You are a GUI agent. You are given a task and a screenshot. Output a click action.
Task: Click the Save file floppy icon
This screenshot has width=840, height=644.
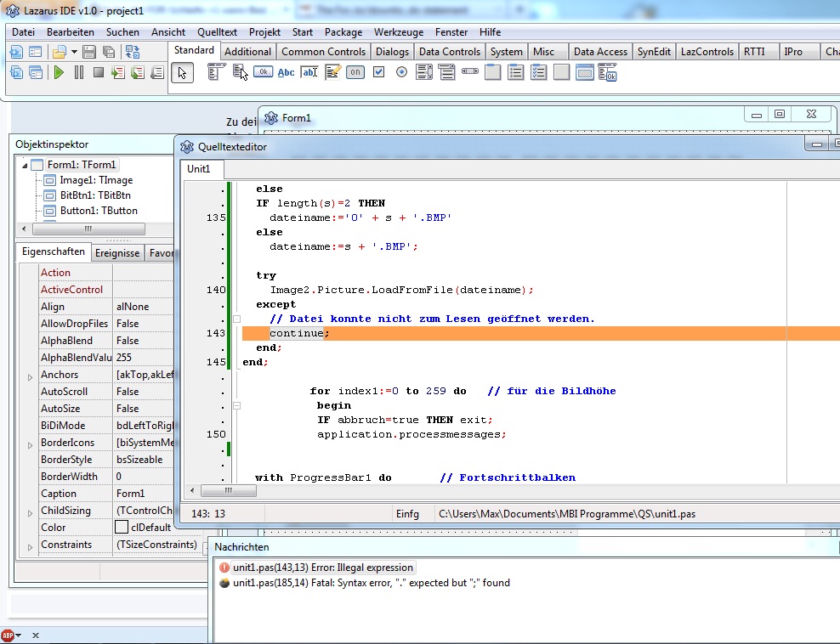coord(89,52)
